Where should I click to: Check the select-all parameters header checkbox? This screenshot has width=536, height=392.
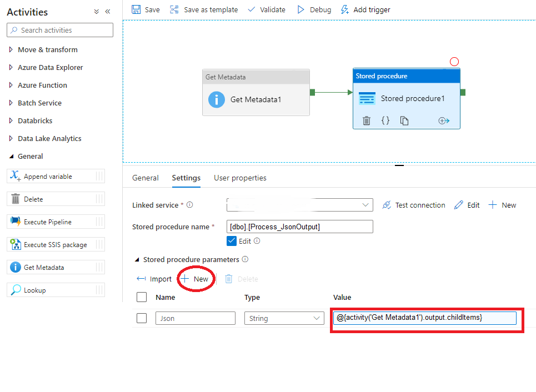142,297
